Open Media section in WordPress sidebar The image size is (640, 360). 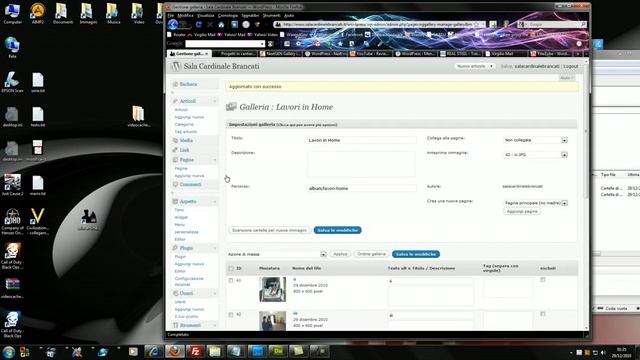point(186,140)
